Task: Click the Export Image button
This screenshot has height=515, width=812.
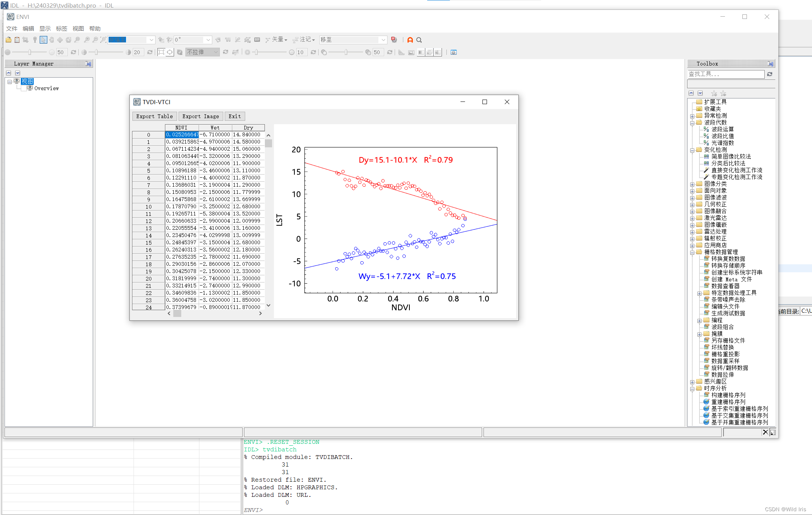Action: pyautogui.click(x=201, y=116)
